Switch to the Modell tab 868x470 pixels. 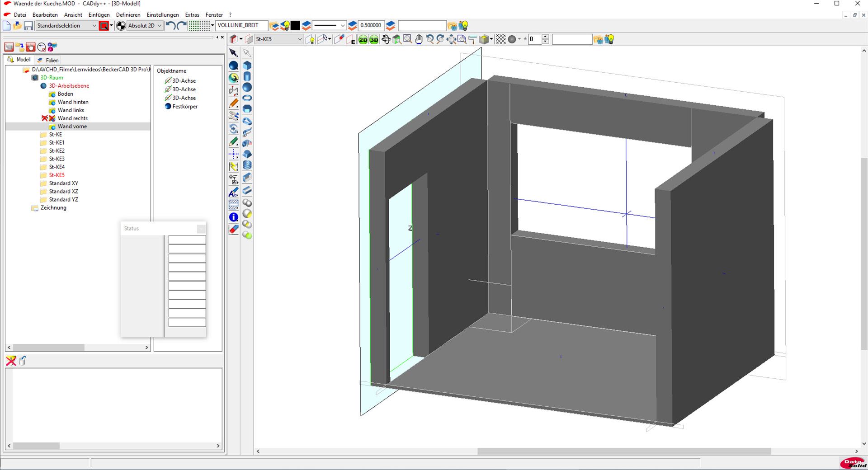(x=19, y=60)
